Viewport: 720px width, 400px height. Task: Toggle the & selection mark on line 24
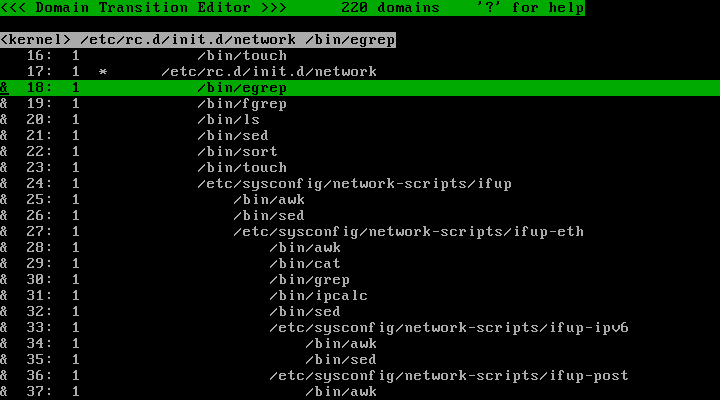point(4,184)
